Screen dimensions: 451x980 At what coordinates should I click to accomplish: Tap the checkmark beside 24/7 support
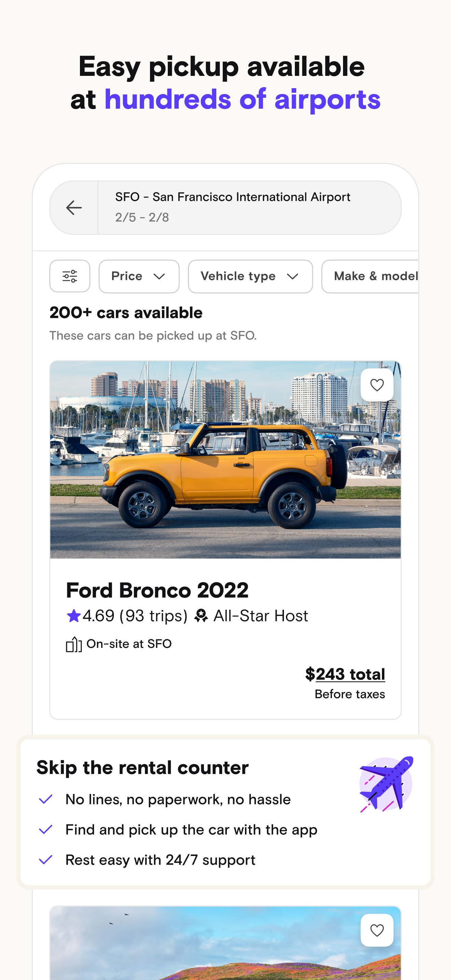click(x=46, y=860)
